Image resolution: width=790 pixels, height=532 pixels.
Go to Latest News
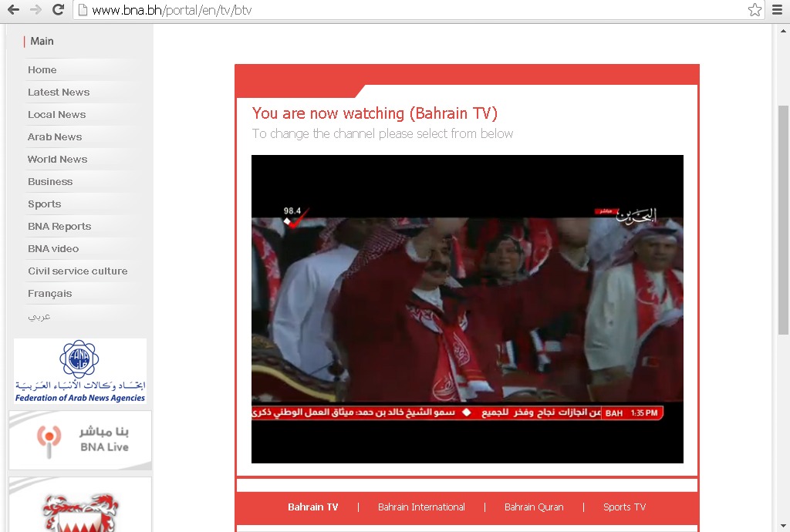[x=59, y=92]
